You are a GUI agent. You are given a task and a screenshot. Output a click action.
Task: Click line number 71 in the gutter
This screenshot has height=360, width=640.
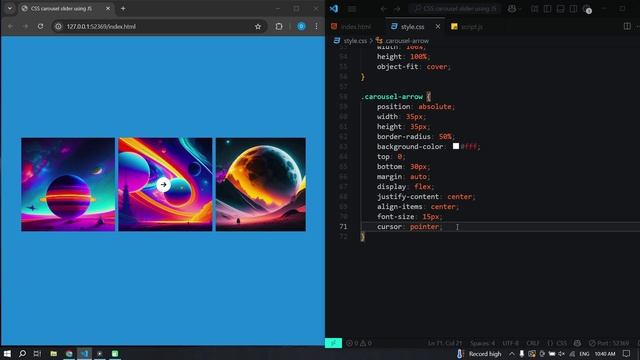[x=343, y=227]
